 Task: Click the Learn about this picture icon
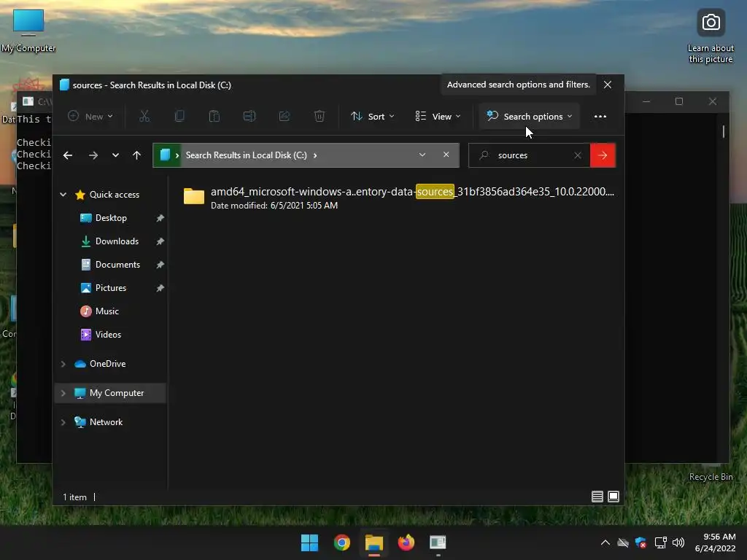coord(711,37)
